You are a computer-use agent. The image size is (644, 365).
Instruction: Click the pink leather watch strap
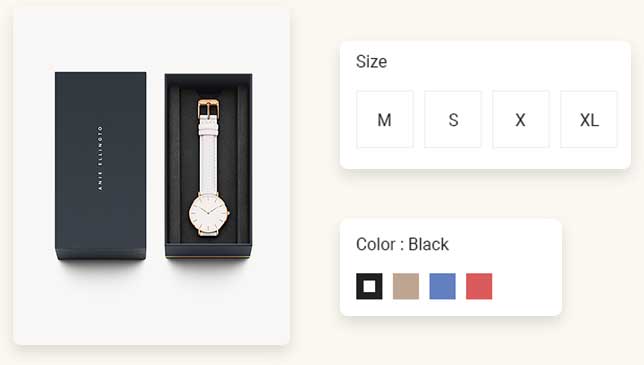click(208, 155)
